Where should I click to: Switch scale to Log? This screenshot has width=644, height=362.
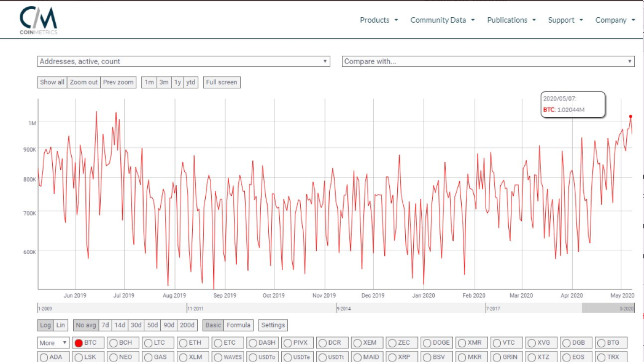(x=45, y=325)
